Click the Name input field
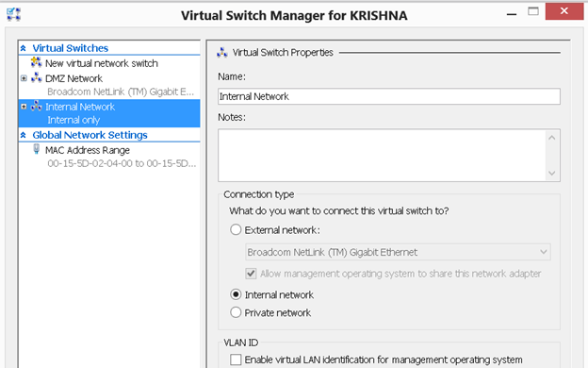The height and width of the screenshot is (368, 588). point(389,96)
